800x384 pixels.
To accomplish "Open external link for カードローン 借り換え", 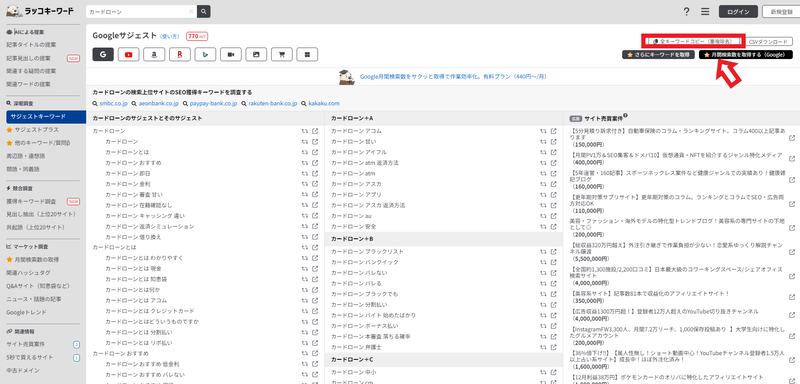I will point(315,237).
